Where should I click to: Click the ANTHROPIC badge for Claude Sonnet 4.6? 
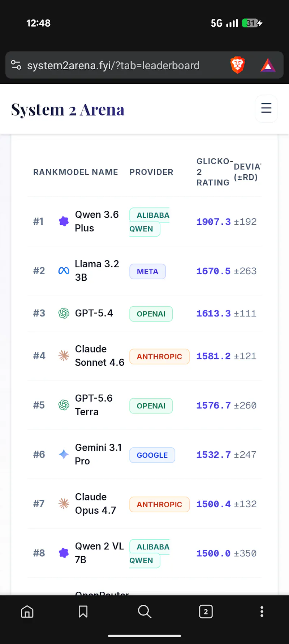(x=159, y=356)
